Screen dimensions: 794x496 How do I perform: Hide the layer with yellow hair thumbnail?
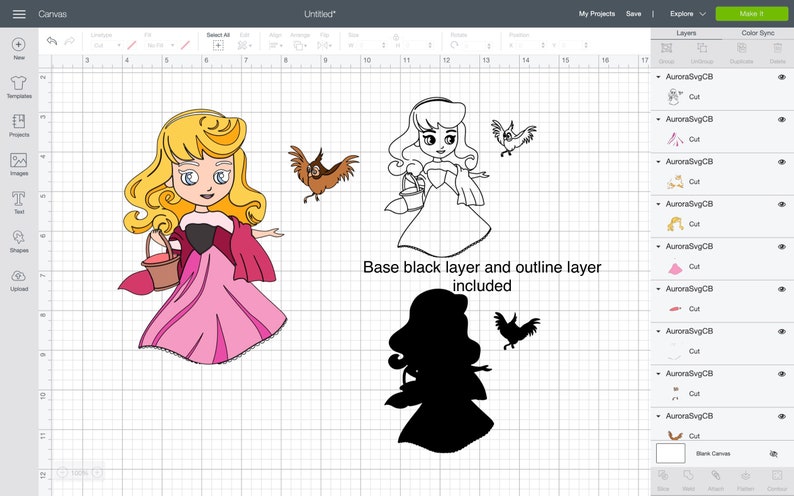[x=782, y=204]
